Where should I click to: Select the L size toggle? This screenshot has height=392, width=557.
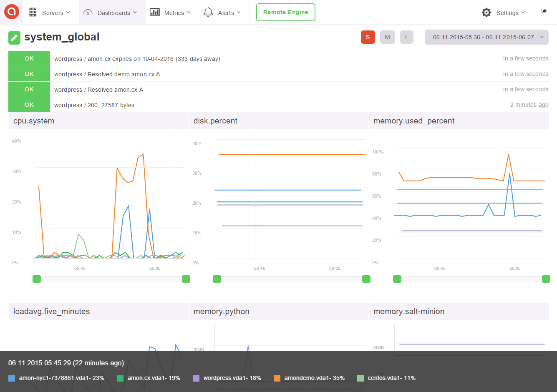coord(407,37)
